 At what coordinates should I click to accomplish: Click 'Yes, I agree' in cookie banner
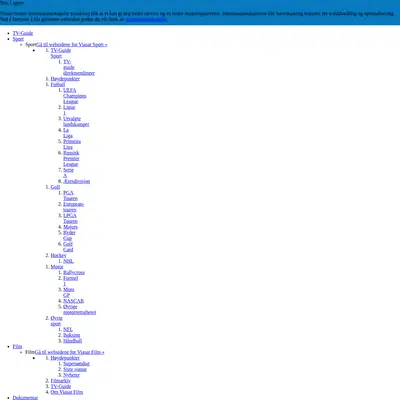tap(12, 2)
